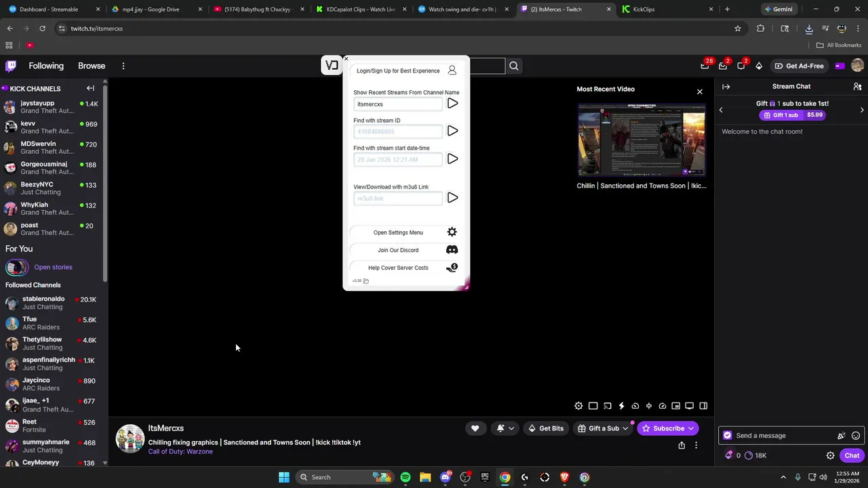Viewport: 868px width, 488px height.
Task: Click the lightning bolt player icon
Action: click(x=621, y=406)
